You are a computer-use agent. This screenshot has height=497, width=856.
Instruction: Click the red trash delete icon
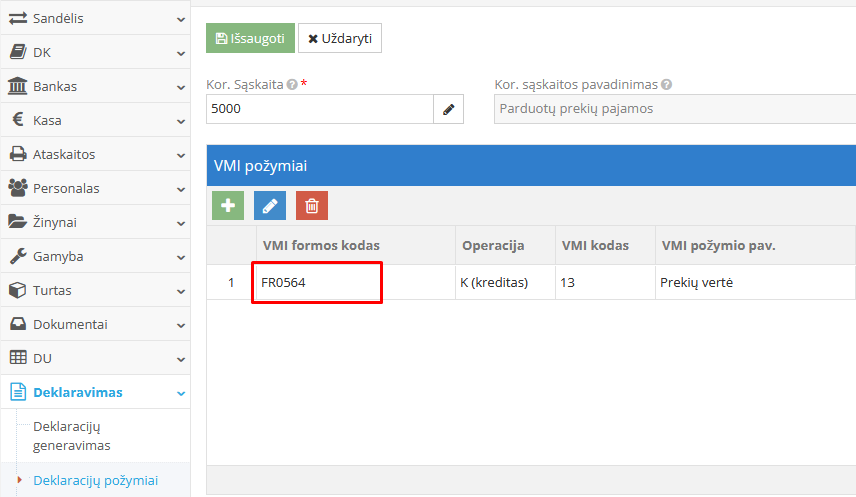coord(312,205)
